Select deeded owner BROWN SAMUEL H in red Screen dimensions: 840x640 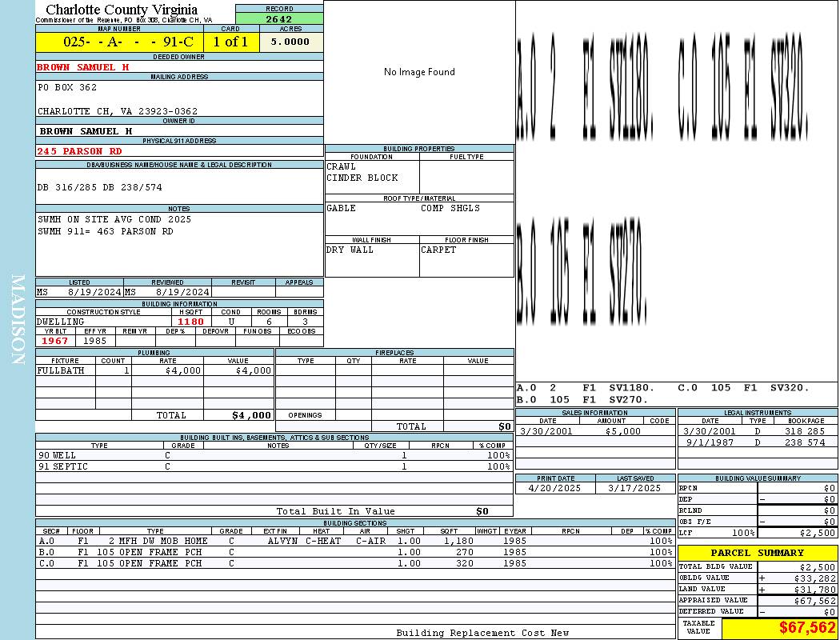83,67
